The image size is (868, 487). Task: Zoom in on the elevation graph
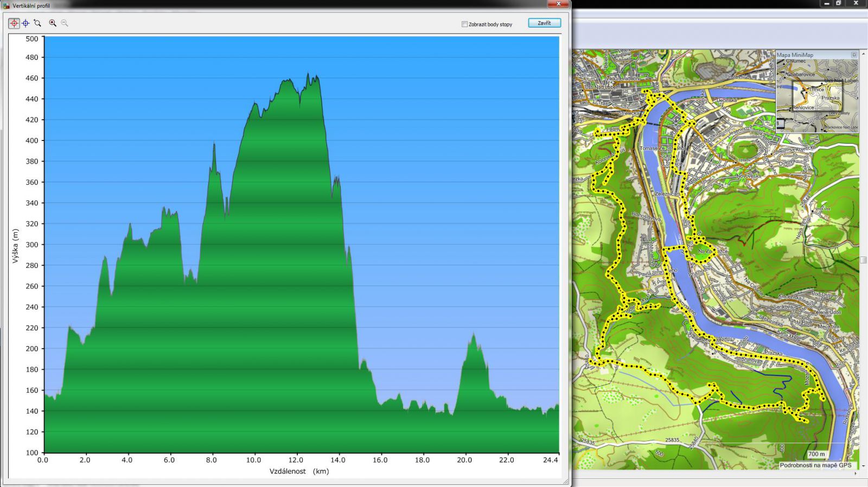pyautogui.click(x=53, y=23)
